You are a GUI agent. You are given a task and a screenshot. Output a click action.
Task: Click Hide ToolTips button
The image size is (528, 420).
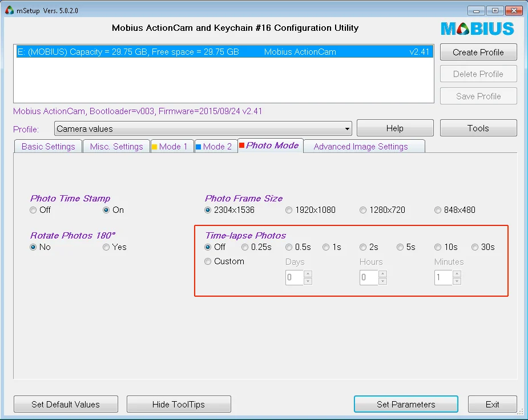pos(179,404)
